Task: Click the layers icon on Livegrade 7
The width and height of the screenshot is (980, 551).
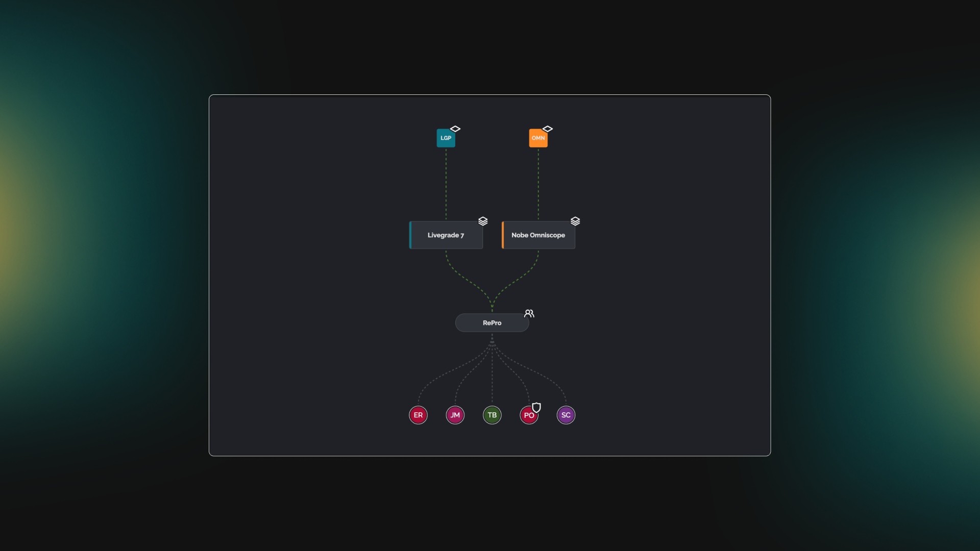Action: (x=483, y=221)
